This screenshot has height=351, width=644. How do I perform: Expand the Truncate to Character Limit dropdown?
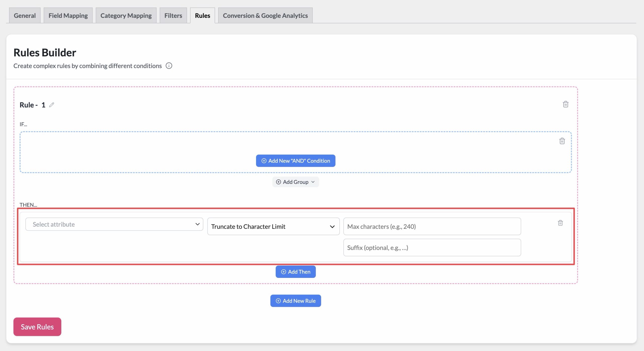point(273,226)
